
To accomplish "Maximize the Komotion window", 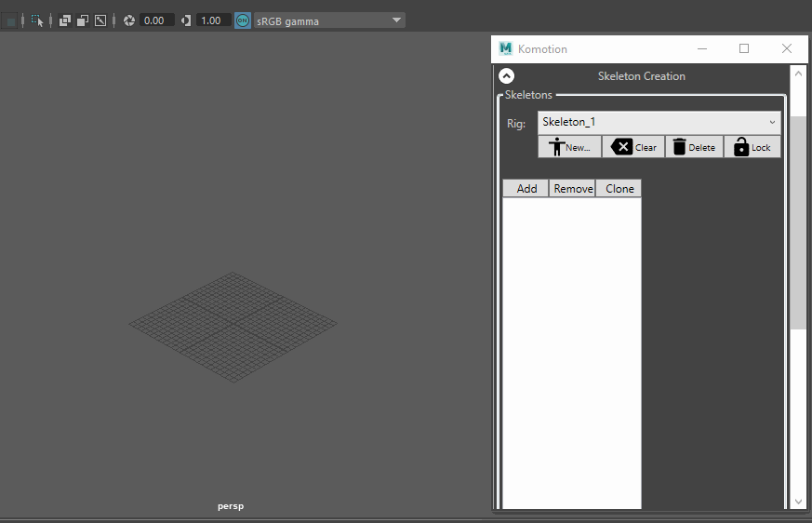I will [x=744, y=48].
